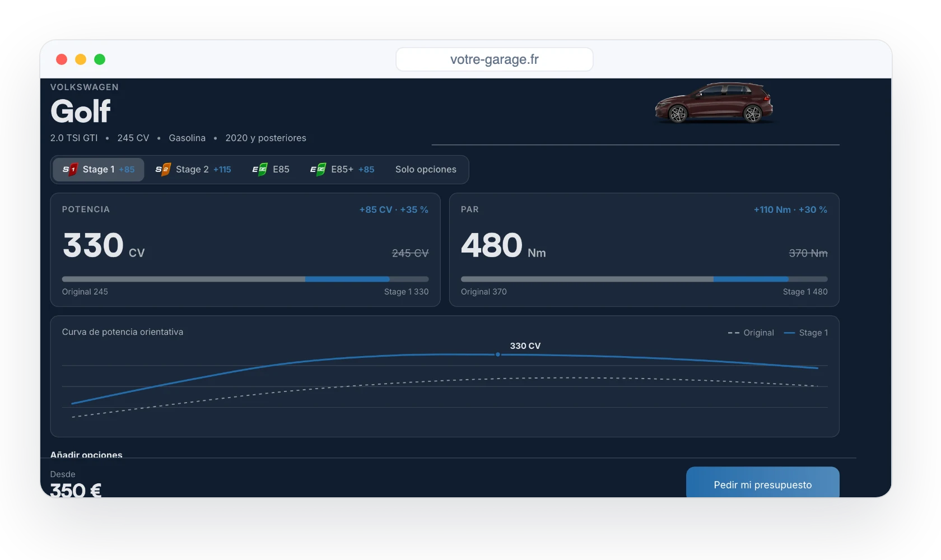Click the green E85+ fuel badge icon

[318, 170]
